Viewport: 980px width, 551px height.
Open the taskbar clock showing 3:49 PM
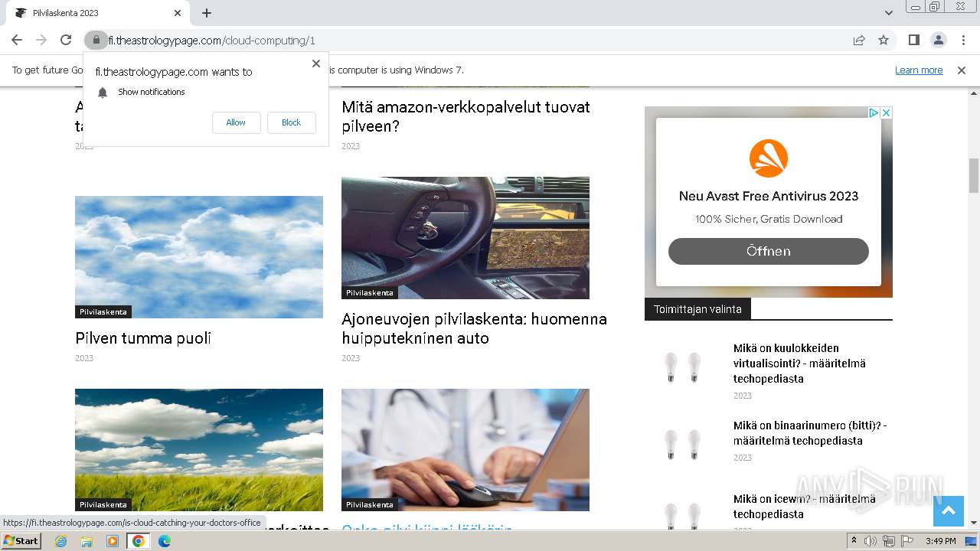(x=940, y=541)
